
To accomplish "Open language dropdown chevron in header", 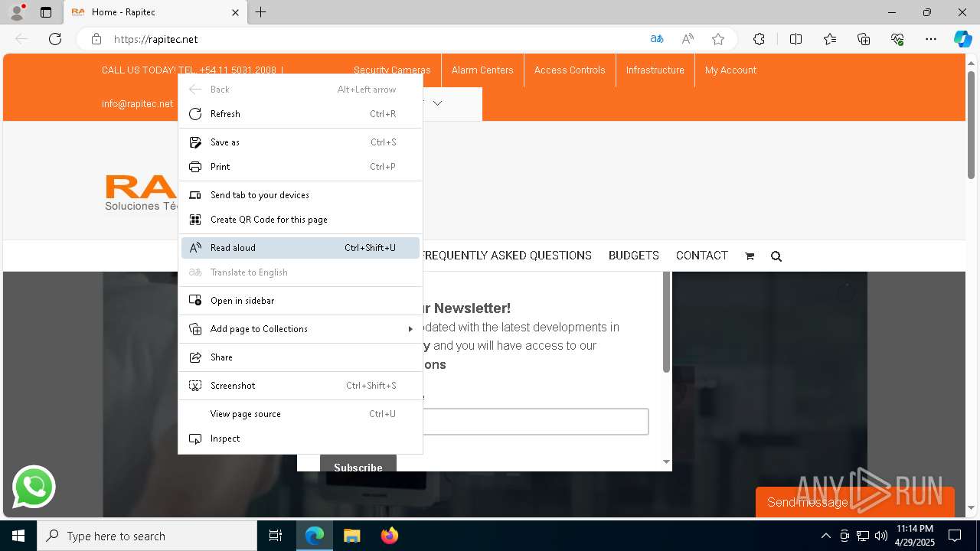I will pyautogui.click(x=437, y=103).
